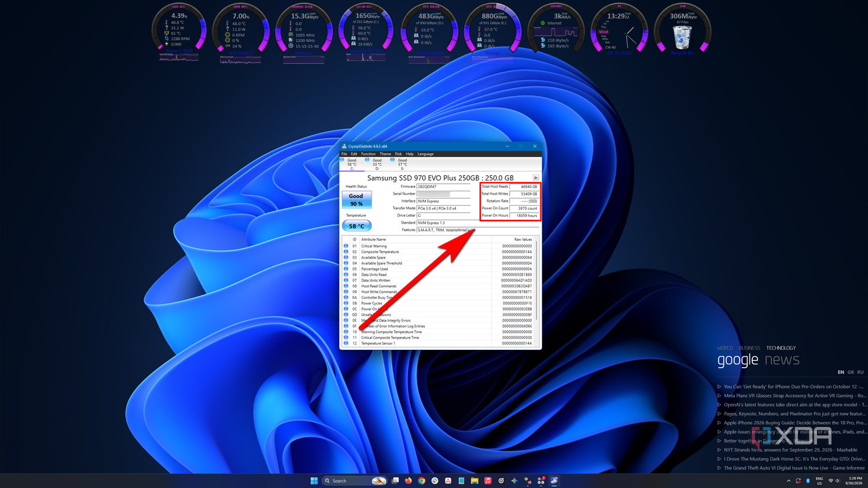Image resolution: width=868 pixels, height=488 pixels.
Task: Click the next disk arrow button
Action: [536, 178]
